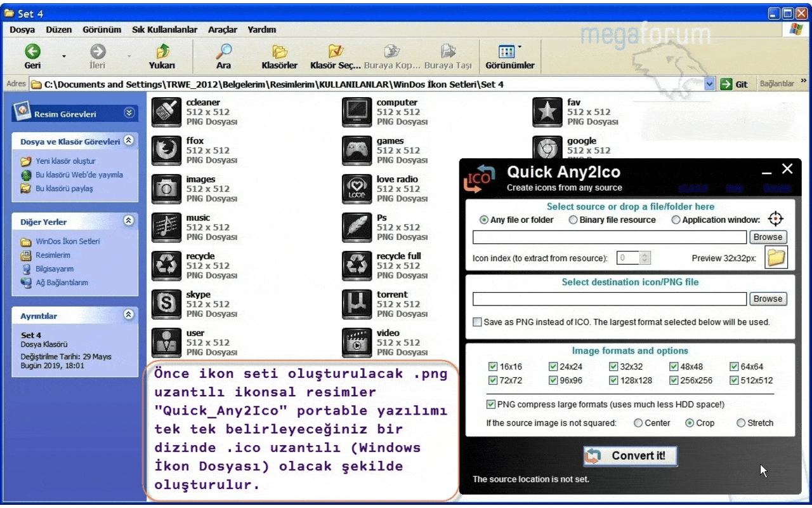Select the ffox icon file
Screen dimensions: 812x508
(x=167, y=150)
